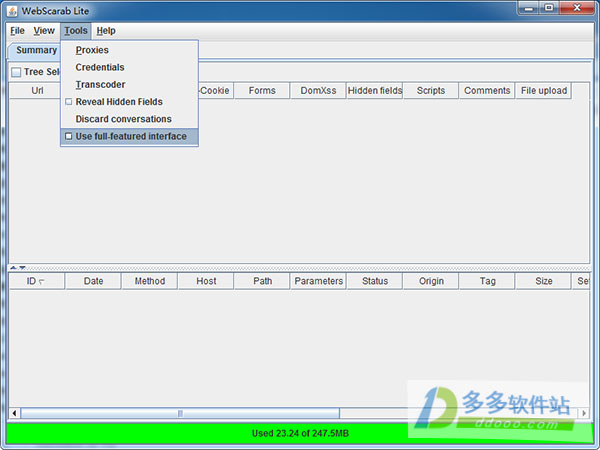Click the horizontal scrollbar left arrow
Viewport: 600px width, 450px height.
click(15, 413)
